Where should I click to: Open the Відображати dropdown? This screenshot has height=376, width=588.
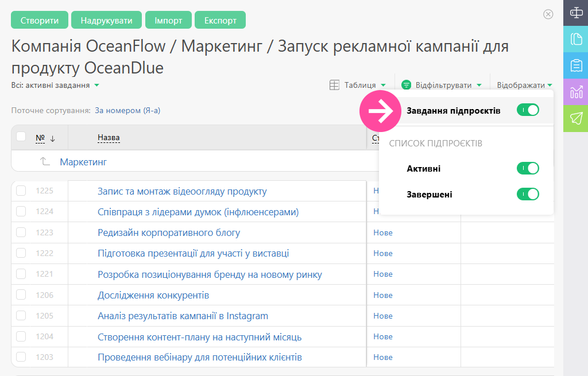pyautogui.click(x=524, y=85)
